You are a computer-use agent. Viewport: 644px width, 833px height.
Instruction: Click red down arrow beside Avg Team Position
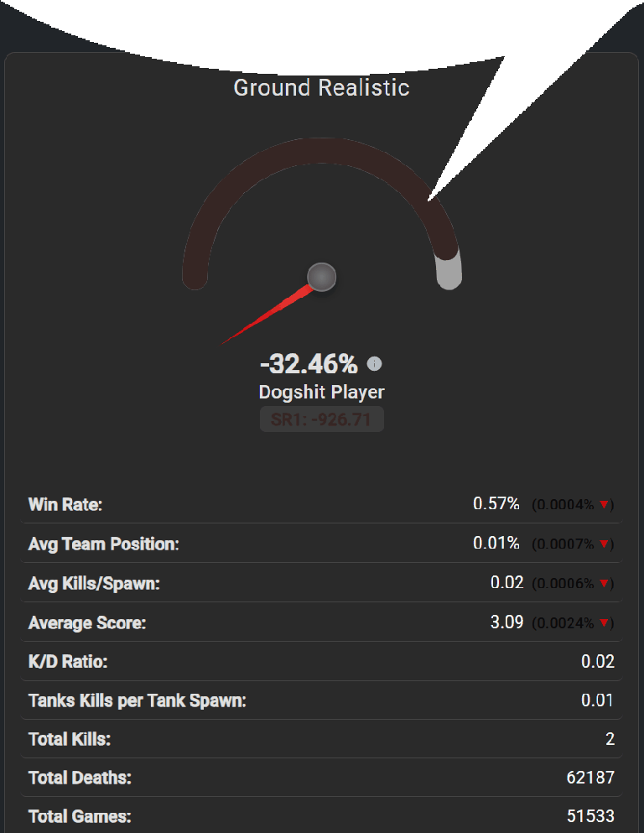click(603, 544)
